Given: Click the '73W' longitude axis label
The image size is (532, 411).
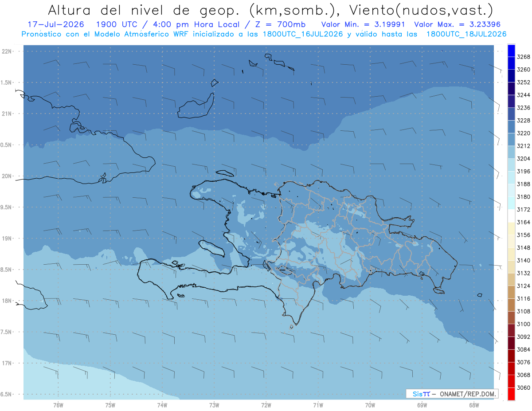Looking at the screenshot, I should tap(214, 405).
